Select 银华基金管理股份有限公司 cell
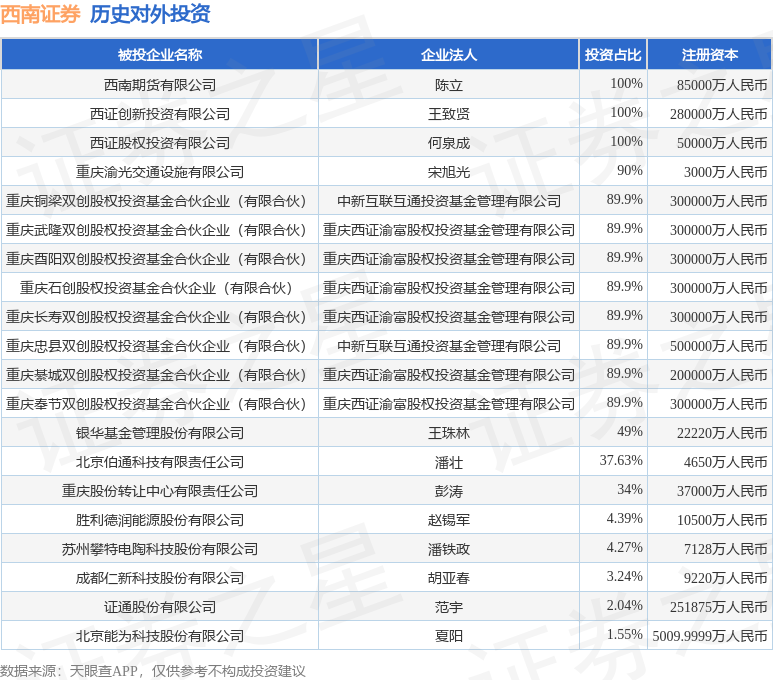This screenshot has width=773, height=680. (160, 433)
